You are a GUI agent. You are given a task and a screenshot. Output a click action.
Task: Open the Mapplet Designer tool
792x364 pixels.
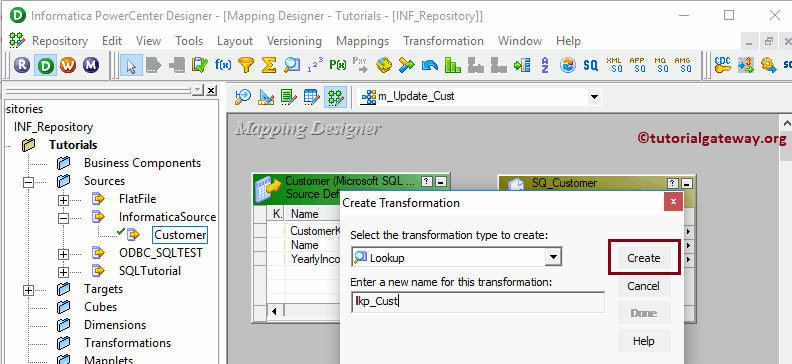tap(312, 96)
